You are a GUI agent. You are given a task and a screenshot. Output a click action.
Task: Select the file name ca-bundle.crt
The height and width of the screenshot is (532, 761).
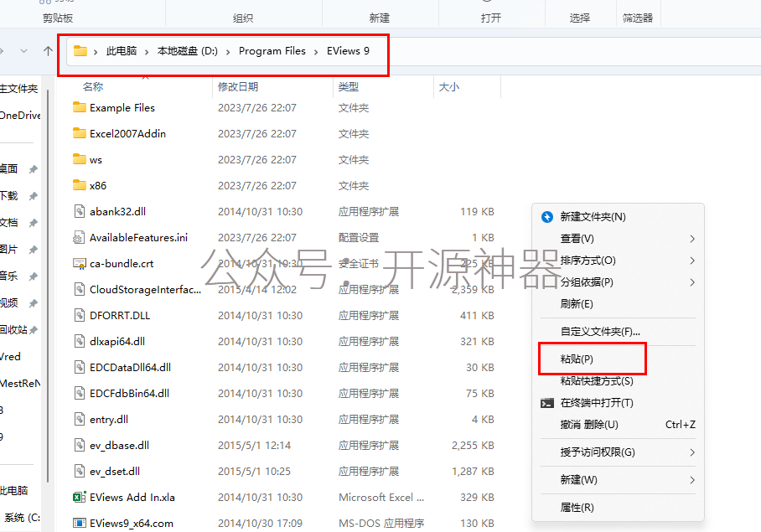pos(122,263)
